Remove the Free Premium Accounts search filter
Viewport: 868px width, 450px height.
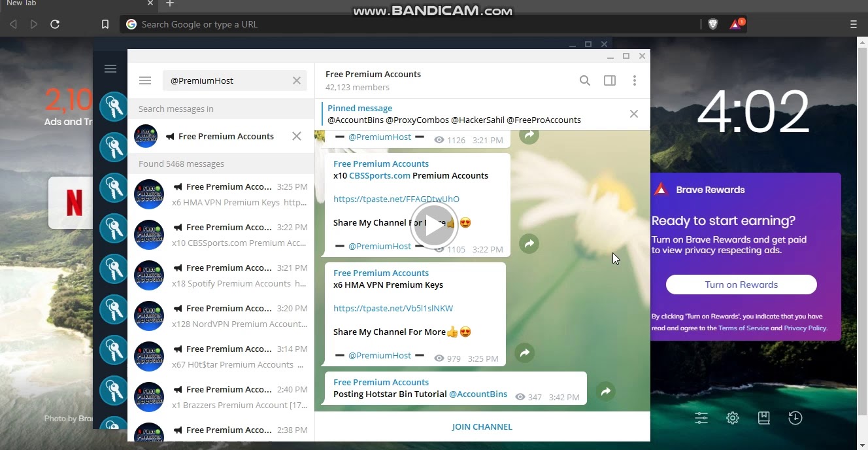[297, 136]
